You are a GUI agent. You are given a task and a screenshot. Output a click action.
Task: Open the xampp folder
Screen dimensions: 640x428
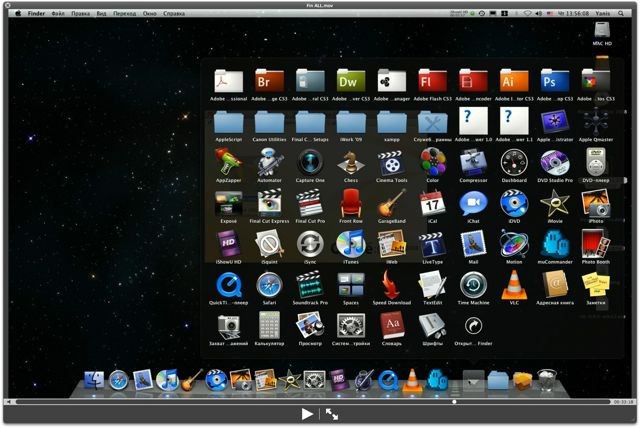(392, 122)
